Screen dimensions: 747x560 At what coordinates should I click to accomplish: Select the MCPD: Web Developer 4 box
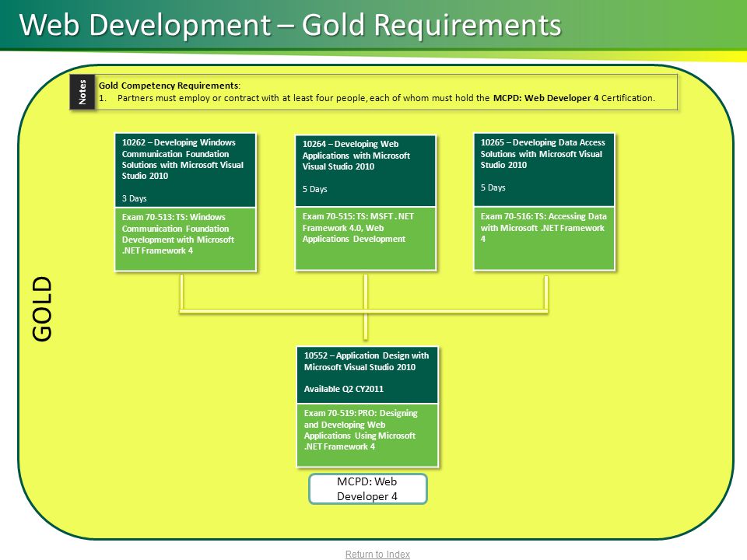pyautogui.click(x=368, y=489)
